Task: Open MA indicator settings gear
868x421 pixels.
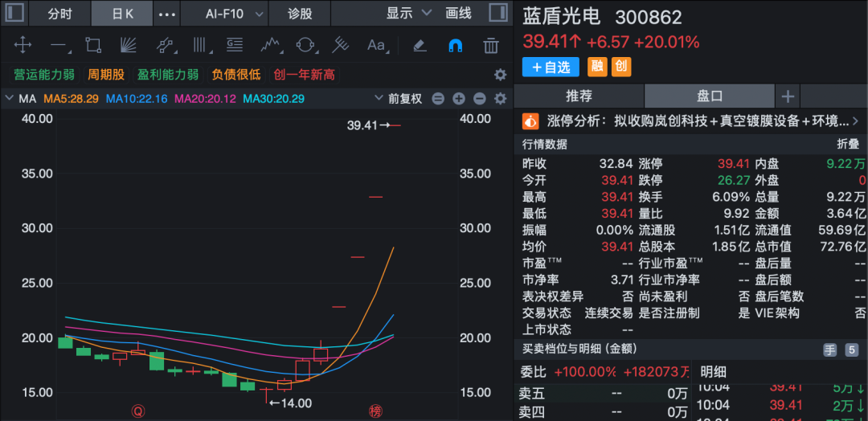Action: pyautogui.click(x=501, y=99)
